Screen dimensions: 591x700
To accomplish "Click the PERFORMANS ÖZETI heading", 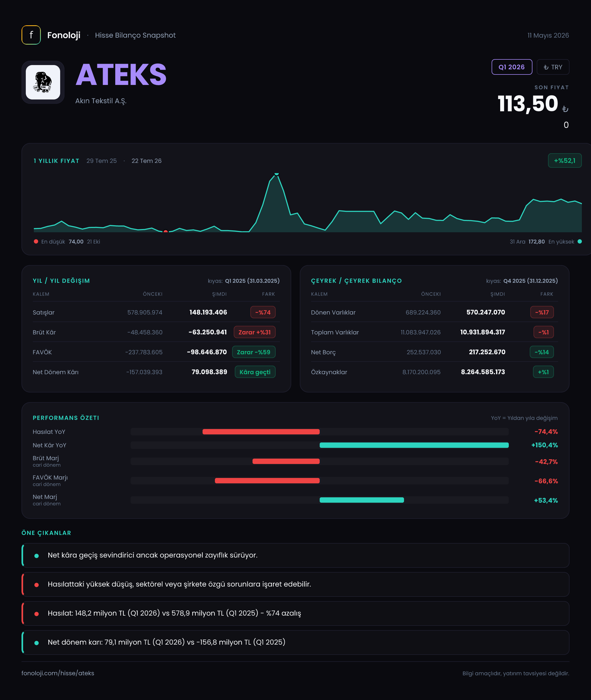I will pos(66,418).
